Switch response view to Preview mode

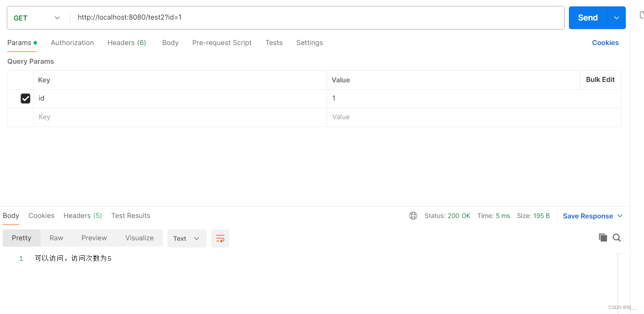tap(94, 238)
